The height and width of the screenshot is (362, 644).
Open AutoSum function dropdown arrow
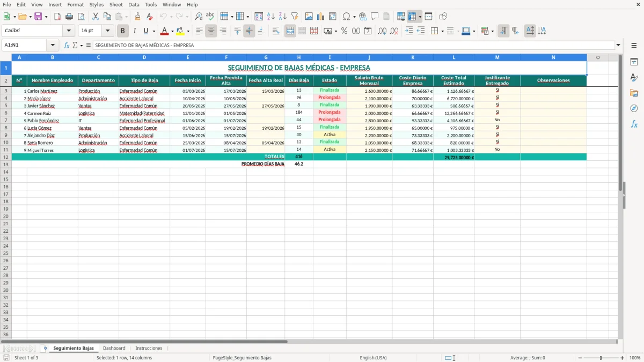click(82, 45)
